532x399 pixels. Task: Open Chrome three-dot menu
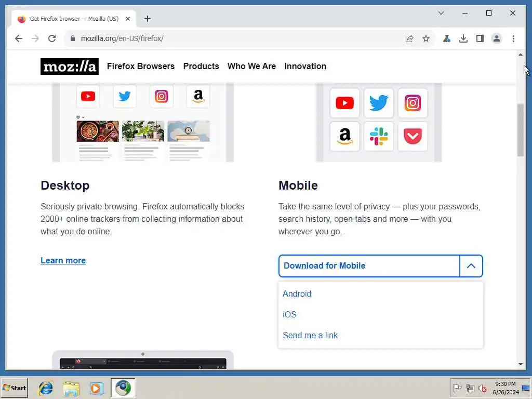click(513, 38)
